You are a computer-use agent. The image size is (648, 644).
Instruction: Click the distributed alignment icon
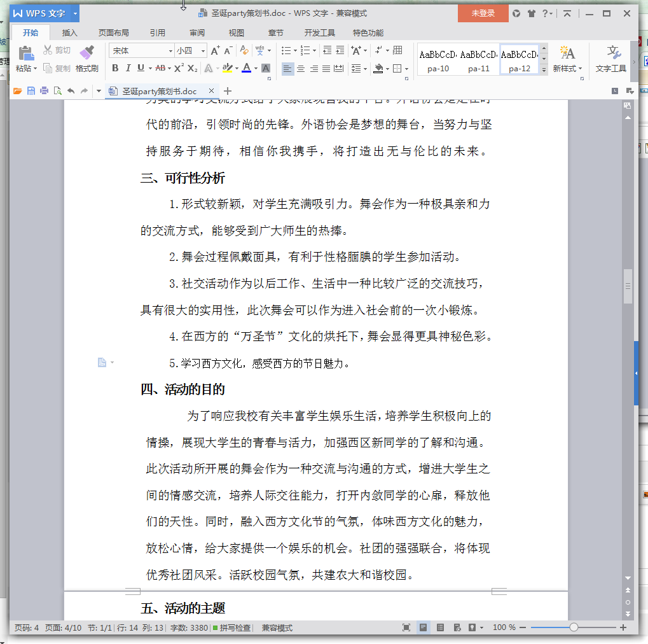pos(339,68)
